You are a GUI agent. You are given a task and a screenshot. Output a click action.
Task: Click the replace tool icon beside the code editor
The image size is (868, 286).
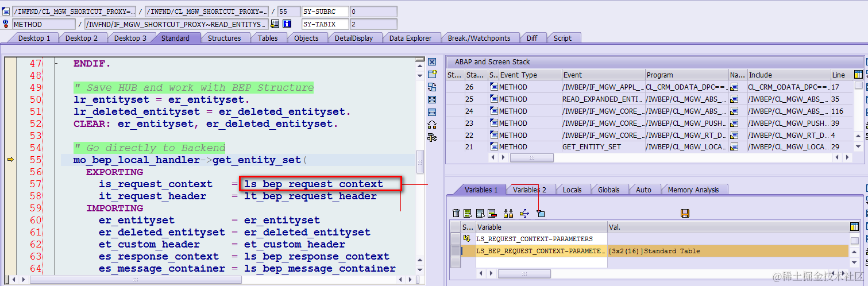tap(433, 87)
